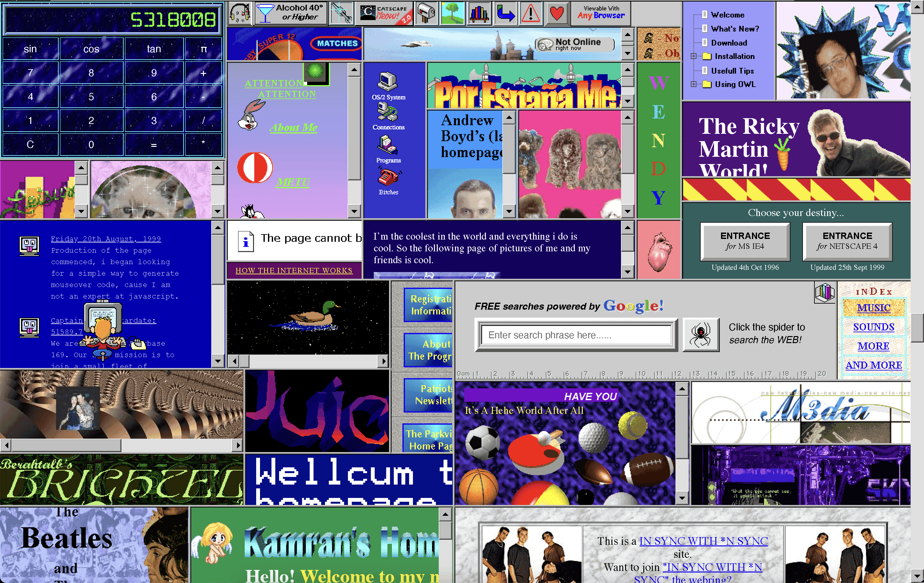Click ENTRANCE for MS IE4 button
This screenshot has height=583, width=924.
[x=745, y=241]
